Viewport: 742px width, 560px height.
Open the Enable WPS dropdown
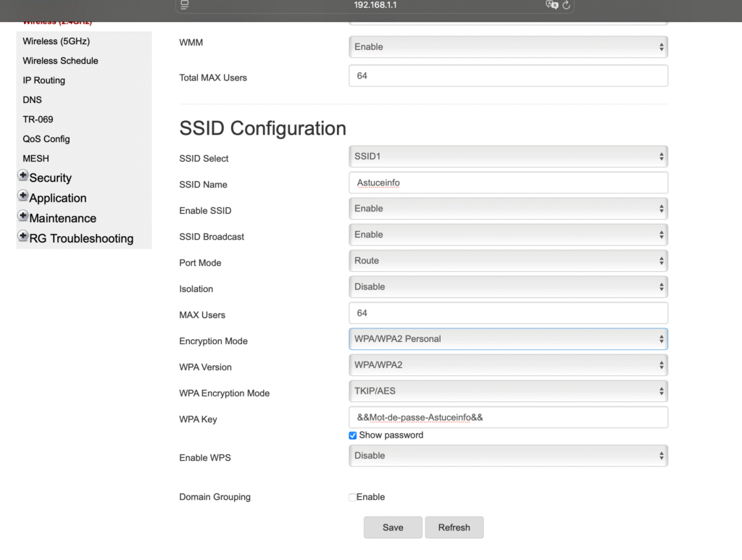pyautogui.click(x=508, y=456)
